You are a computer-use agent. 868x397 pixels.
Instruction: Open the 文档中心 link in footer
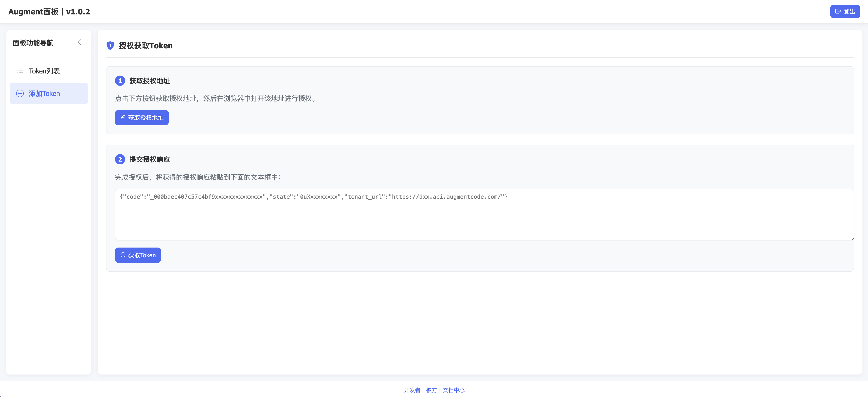pyautogui.click(x=454, y=390)
